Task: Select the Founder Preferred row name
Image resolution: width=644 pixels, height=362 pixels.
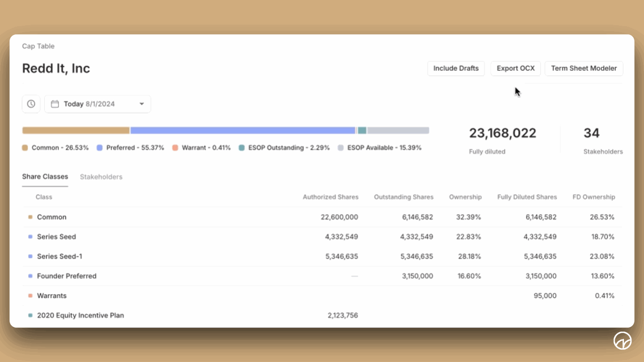Action: (x=66, y=276)
